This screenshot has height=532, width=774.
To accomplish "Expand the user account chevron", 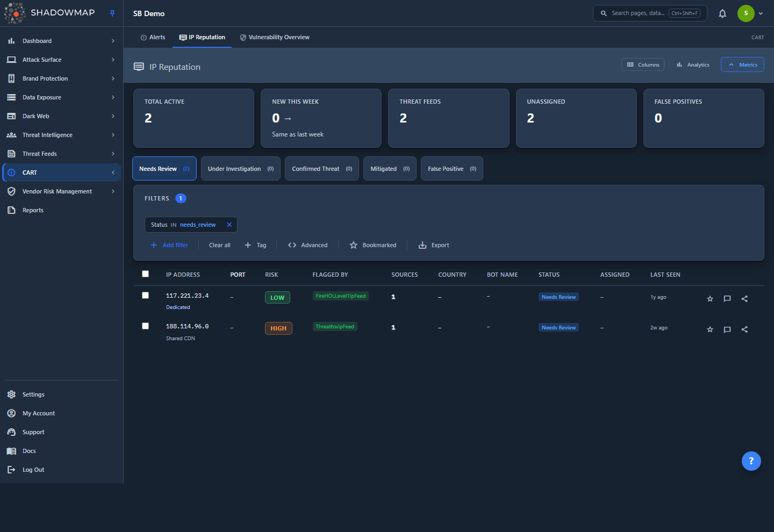I will pos(761,13).
